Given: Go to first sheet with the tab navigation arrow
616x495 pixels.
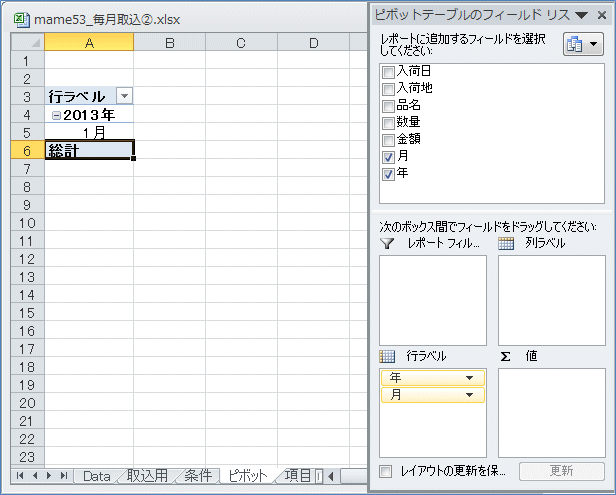Looking at the screenshot, I should click(20, 476).
